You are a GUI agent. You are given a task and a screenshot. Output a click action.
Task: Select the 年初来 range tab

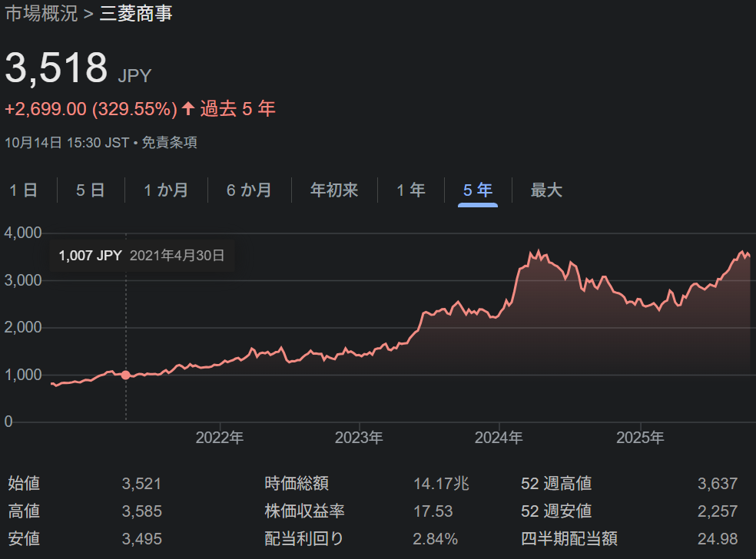[x=333, y=190]
